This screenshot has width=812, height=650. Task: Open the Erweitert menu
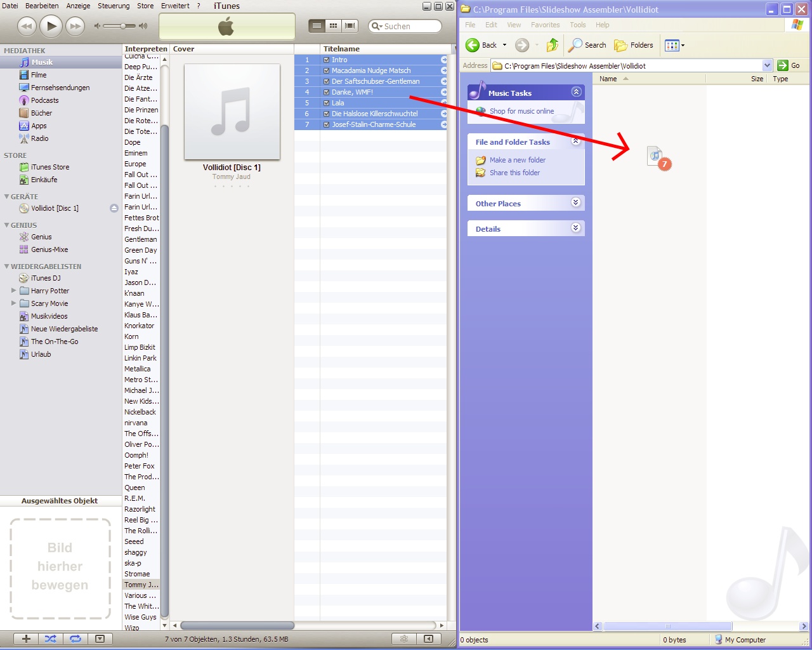[x=175, y=6]
